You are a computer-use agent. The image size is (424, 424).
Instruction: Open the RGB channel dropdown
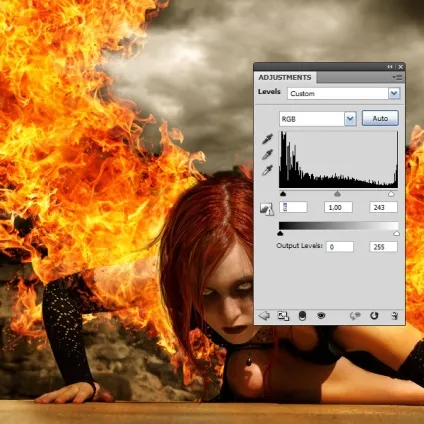point(318,119)
